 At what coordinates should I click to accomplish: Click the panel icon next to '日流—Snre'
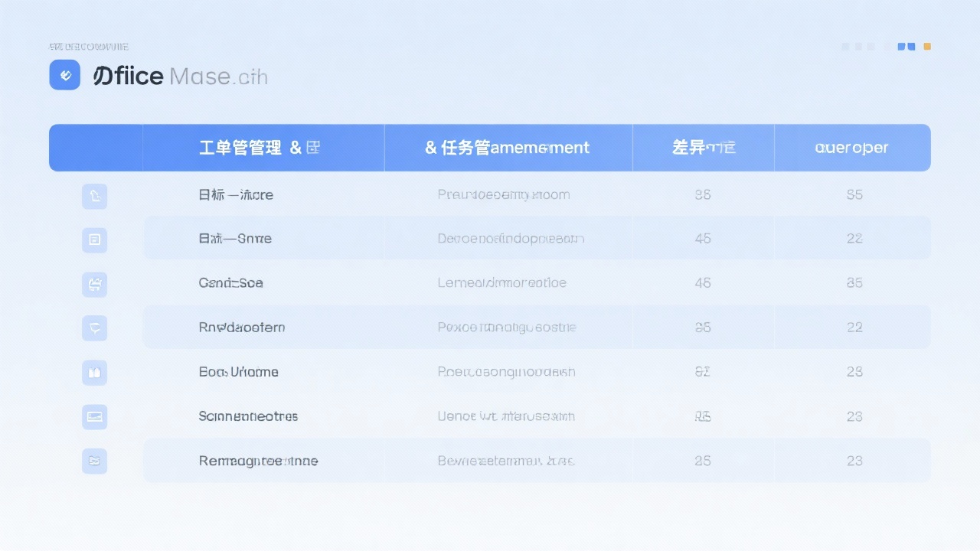[94, 240]
